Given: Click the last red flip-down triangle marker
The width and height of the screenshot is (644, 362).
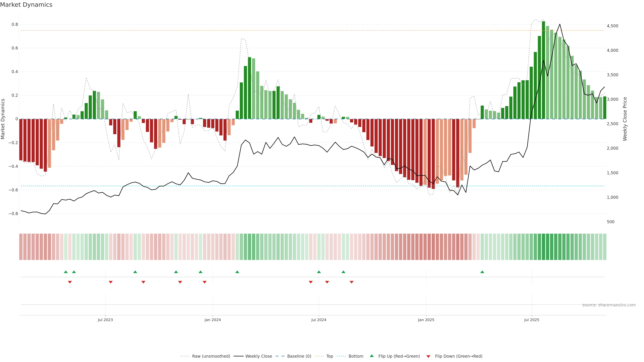Looking at the screenshot, I should (352, 282).
